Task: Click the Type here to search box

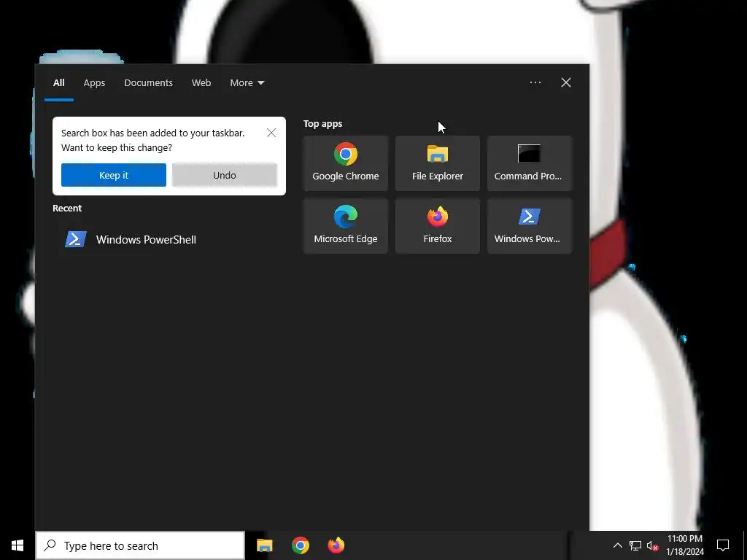Action: pyautogui.click(x=140, y=545)
